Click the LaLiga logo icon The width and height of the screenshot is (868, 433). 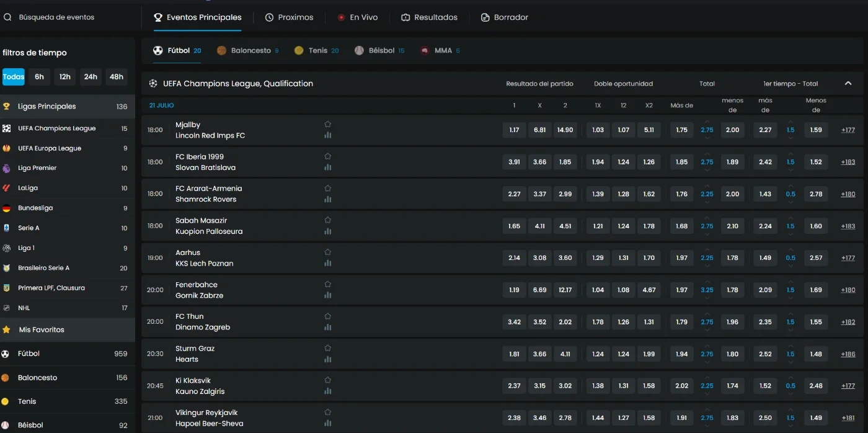tap(6, 188)
